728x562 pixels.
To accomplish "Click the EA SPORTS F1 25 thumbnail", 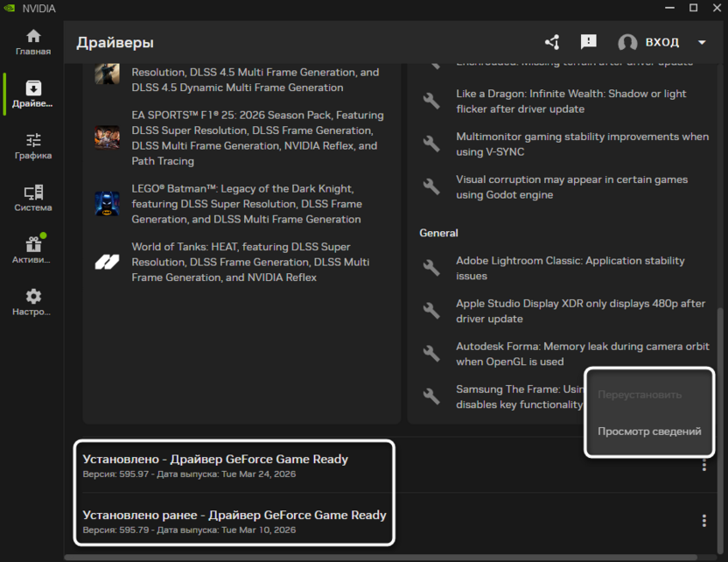I will tap(108, 137).
